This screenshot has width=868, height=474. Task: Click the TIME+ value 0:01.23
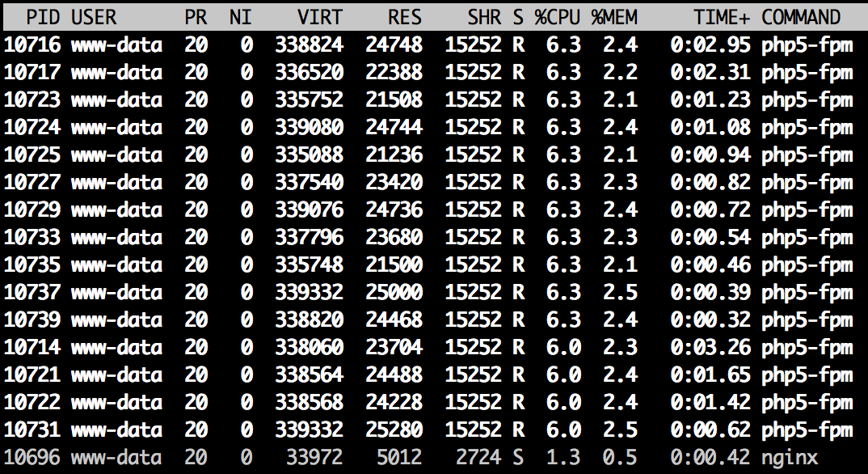[x=710, y=99]
